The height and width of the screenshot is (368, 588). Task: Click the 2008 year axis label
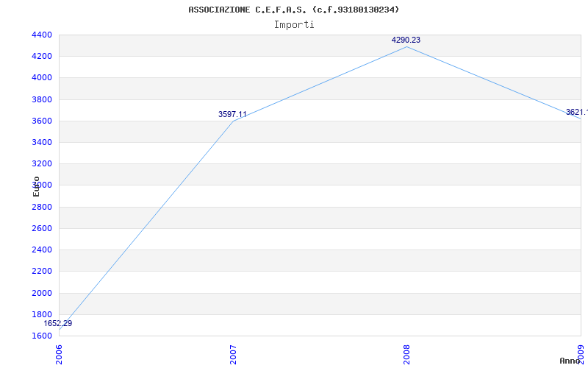[407, 355]
